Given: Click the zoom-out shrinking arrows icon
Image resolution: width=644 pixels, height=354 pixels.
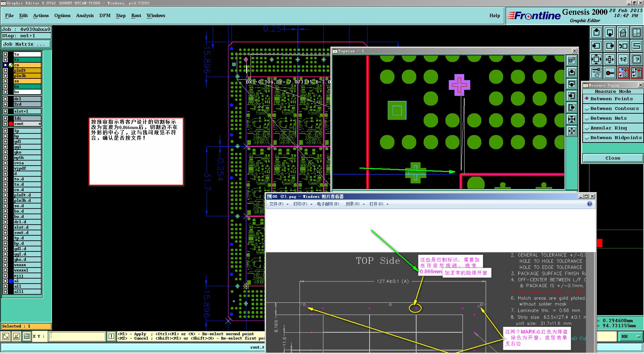Looking at the screenshot, I should coord(610,59).
